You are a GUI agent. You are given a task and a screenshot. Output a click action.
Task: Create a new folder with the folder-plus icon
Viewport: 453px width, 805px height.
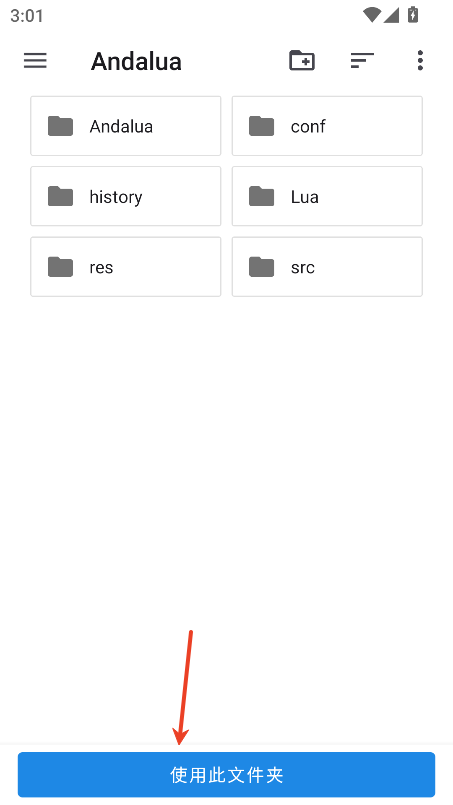click(302, 61)
